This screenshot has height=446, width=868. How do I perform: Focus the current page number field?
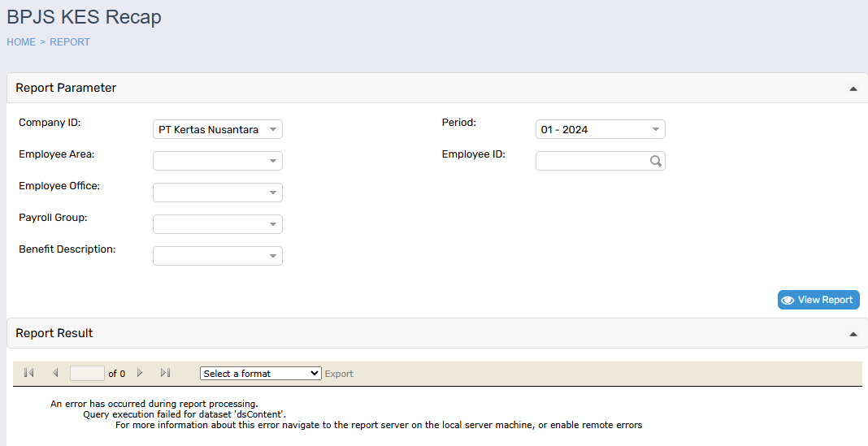[x=87, y=374]
